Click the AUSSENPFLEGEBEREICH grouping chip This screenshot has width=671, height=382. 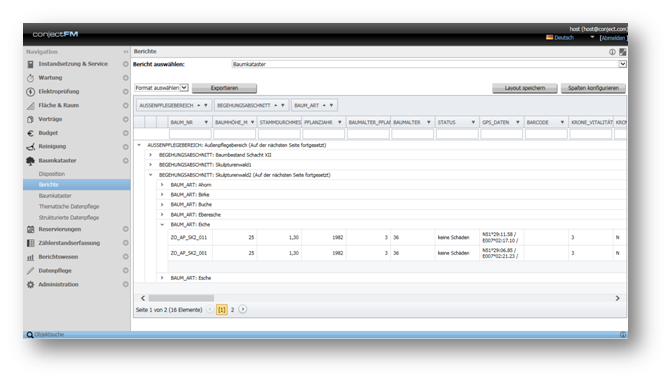pyautogui.click(x=173, y=105)
